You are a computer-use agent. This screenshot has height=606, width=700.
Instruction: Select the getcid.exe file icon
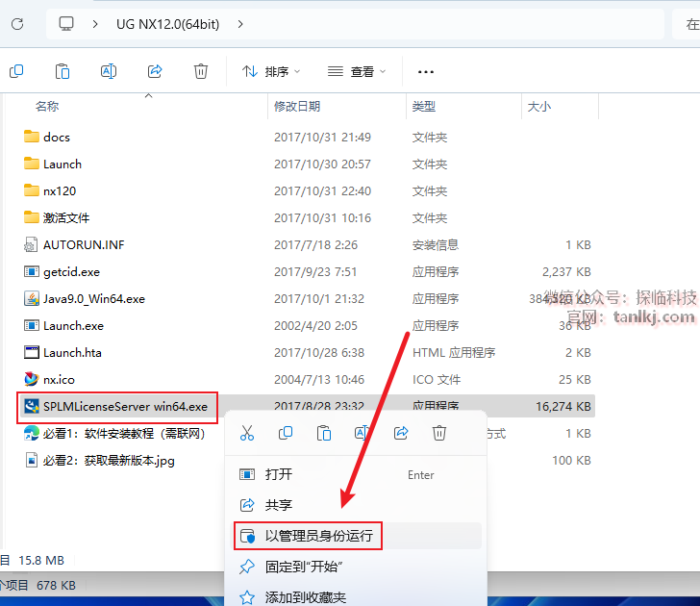point(31,271)
